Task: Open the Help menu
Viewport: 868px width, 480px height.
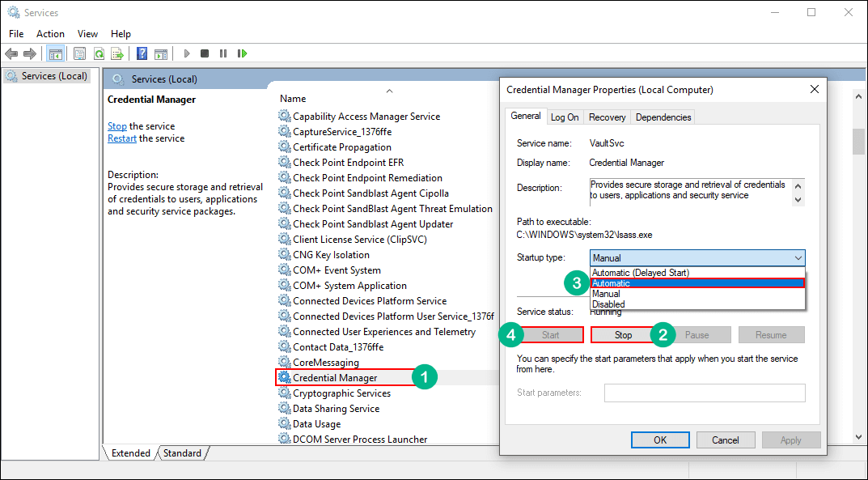Action: click(121, 34)
